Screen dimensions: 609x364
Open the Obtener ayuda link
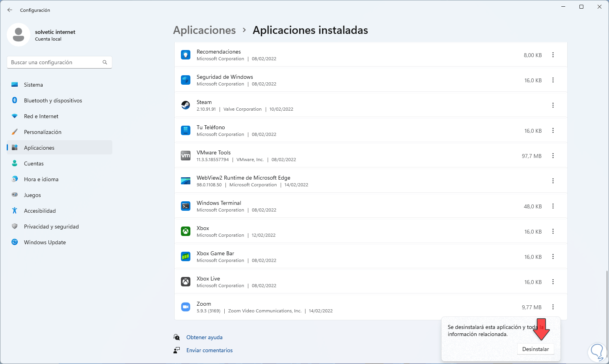coord(204,337)
